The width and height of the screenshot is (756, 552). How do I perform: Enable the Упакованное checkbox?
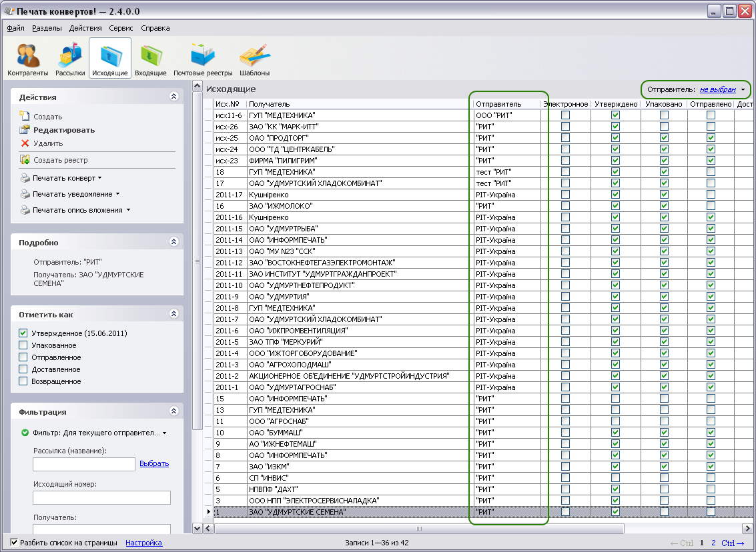23,345
